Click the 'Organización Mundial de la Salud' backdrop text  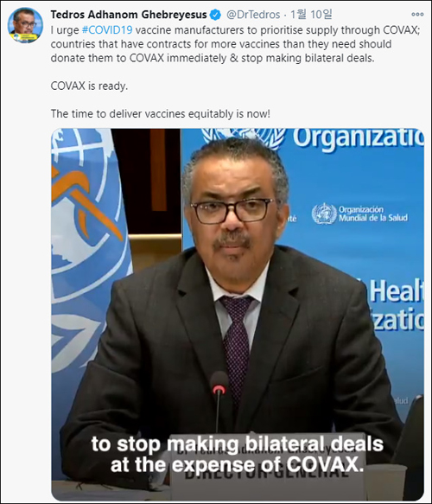(373, 214)
